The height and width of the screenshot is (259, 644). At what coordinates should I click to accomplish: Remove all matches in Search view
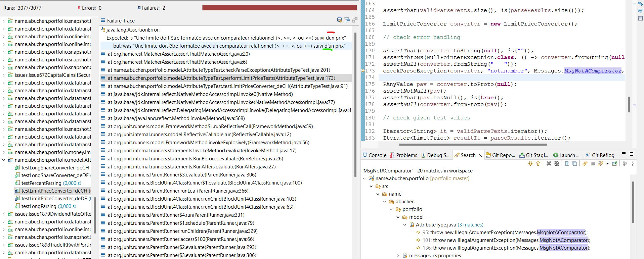tap(556, 164)
